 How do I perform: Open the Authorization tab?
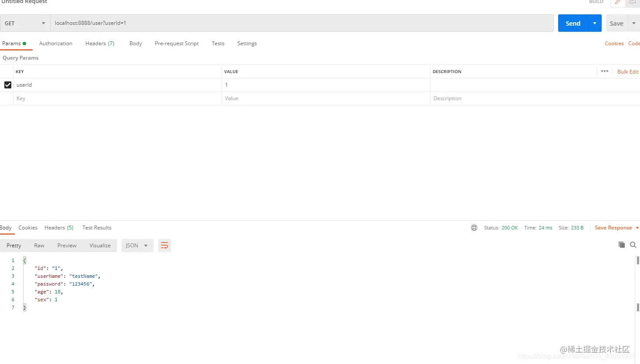(56, 44)
